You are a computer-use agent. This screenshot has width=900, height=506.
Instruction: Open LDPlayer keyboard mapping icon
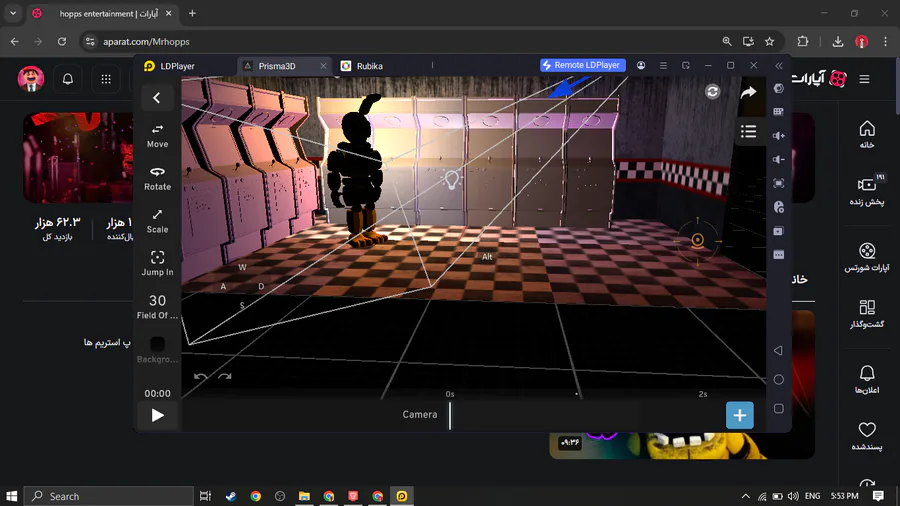click(778, 112)
